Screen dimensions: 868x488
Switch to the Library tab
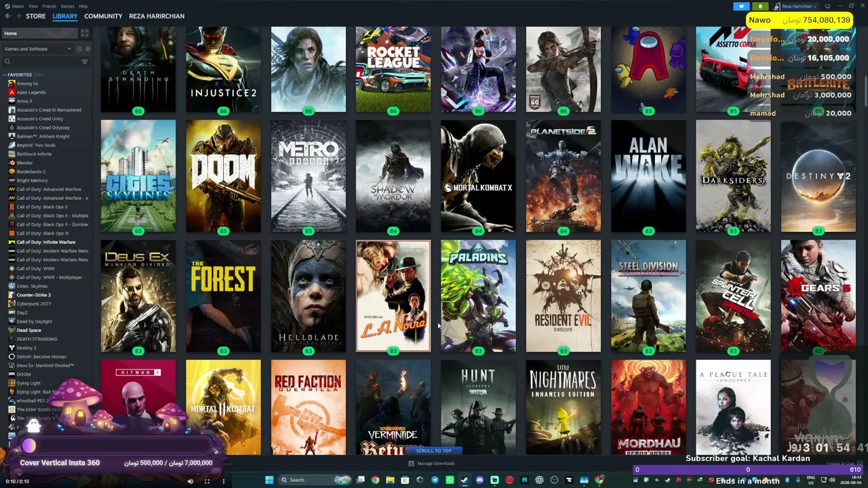point(65,16)
